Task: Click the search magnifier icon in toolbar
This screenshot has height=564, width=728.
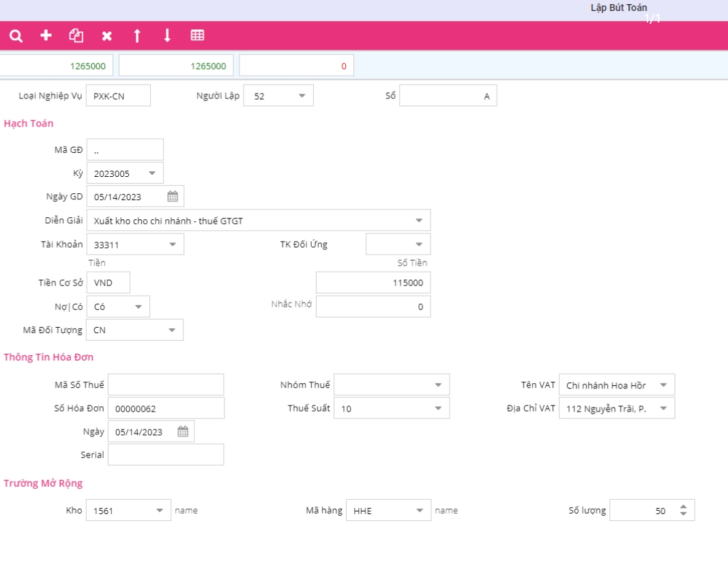Action: (16, 36)
